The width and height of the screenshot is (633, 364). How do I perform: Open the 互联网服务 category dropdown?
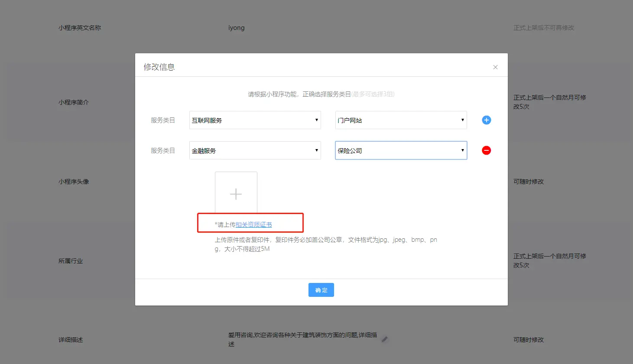pyautogui.click(x=255, y=120)
